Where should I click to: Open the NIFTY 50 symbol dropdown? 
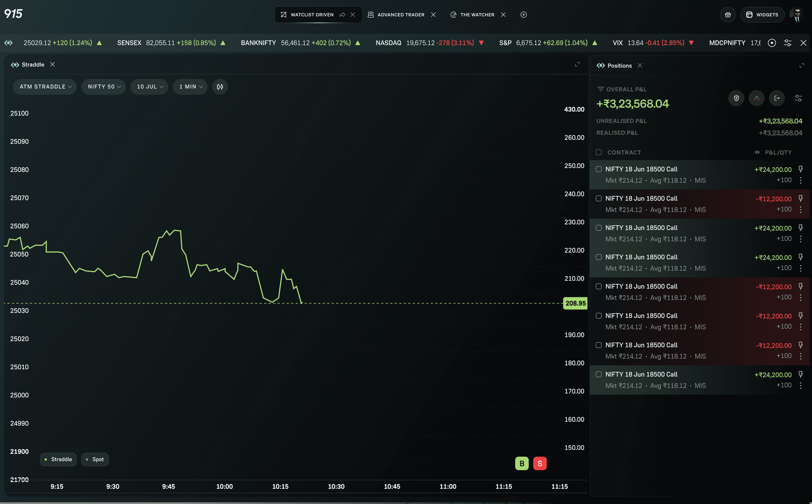pyautogui.click(x=104, y=87)
